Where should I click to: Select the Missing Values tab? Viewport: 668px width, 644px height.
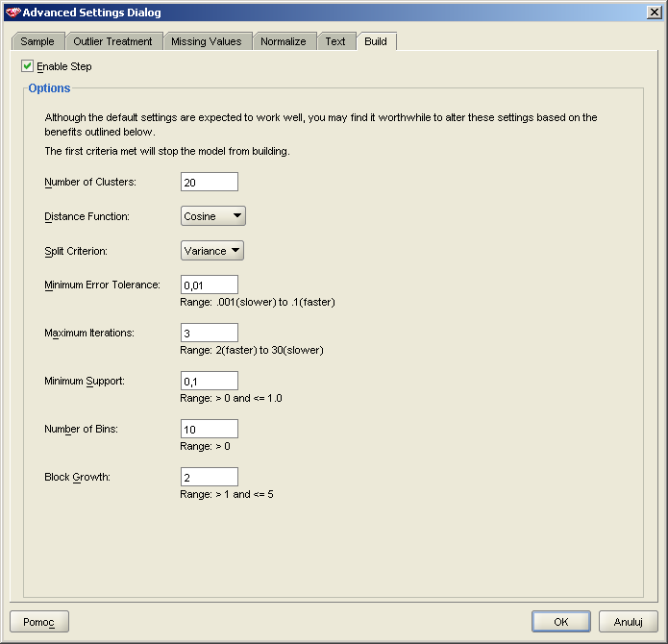(x=207, y=41)
